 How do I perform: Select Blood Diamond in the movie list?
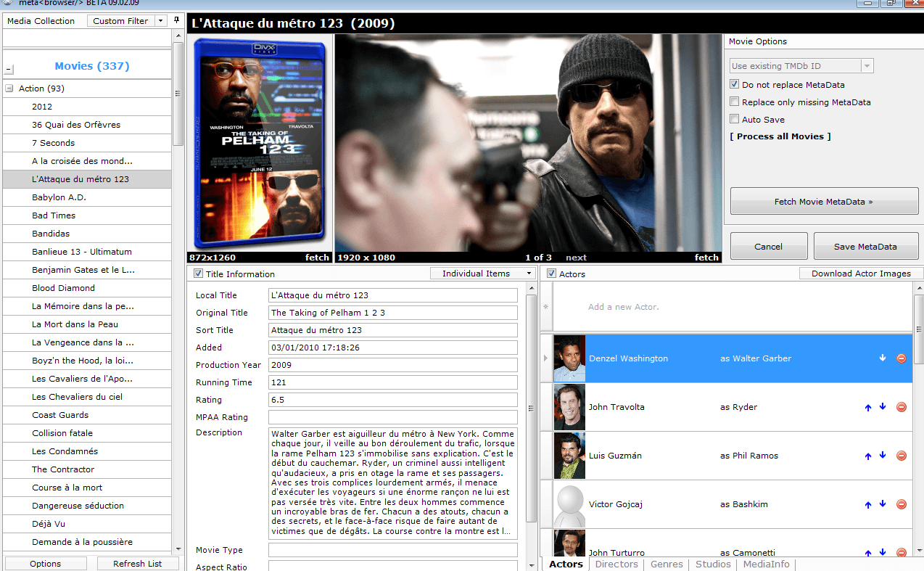[87, 288]
